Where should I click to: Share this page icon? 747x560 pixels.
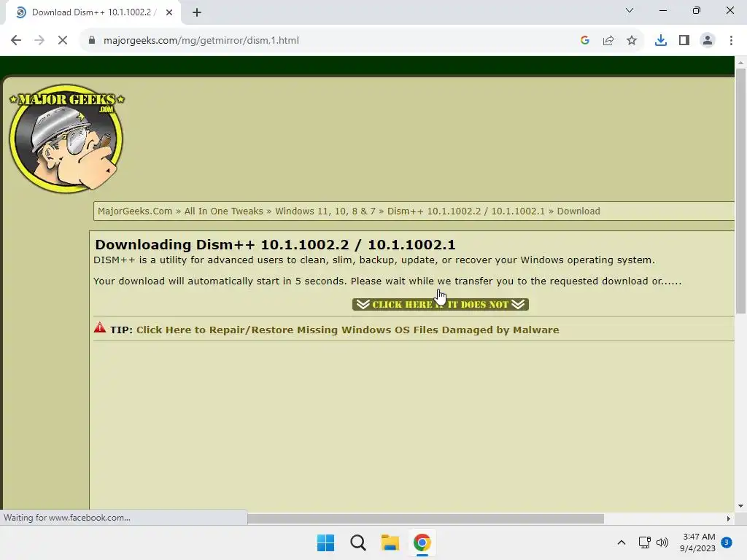pyautogui.click(x=608, y=40)
